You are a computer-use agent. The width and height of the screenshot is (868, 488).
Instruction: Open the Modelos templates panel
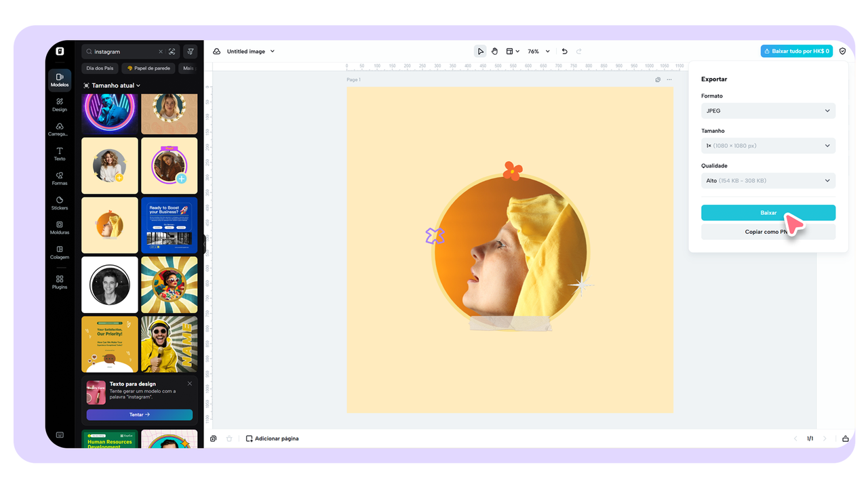point(60,80)
